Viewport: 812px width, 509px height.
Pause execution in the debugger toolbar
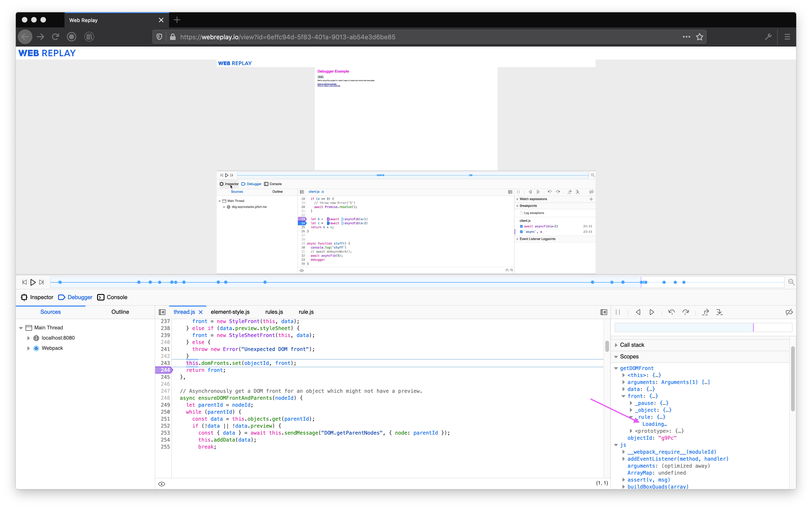[618, 312]
